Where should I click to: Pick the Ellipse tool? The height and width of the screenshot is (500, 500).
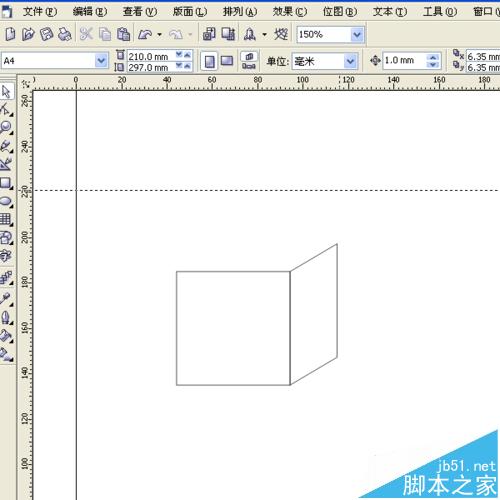pyautogui.click(x=6, y=201)
